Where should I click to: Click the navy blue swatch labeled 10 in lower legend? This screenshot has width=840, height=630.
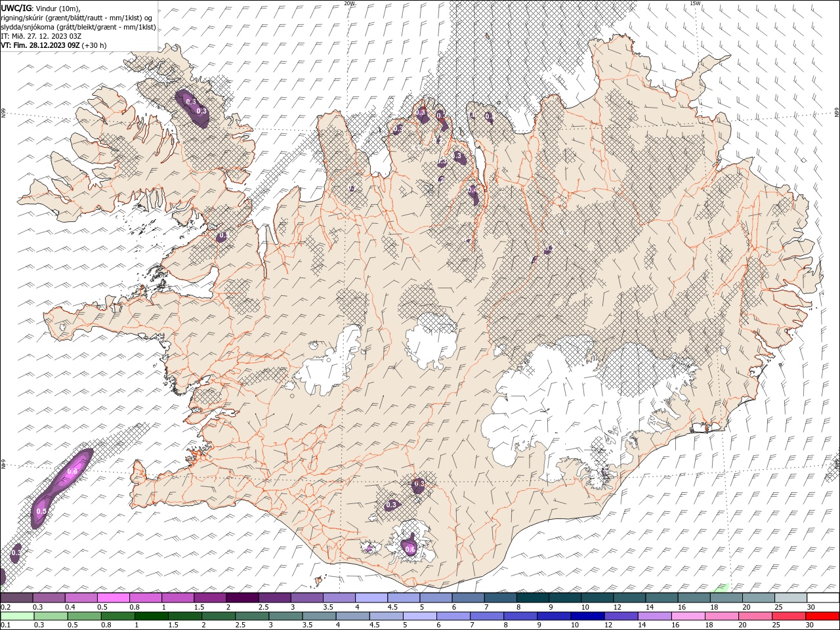[x=587, y=616]
